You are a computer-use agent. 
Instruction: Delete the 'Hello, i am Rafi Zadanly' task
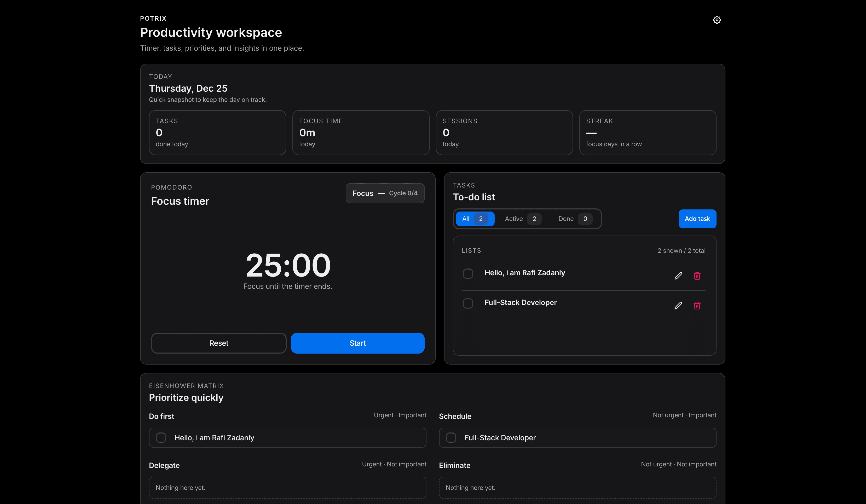(x=697, y=276)
